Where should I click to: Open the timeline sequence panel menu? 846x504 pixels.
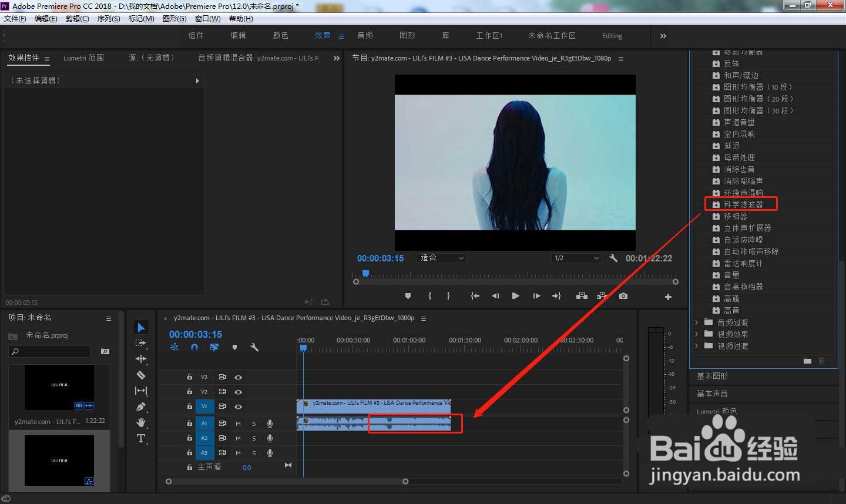pyautogui.click(x=424, y=318)
